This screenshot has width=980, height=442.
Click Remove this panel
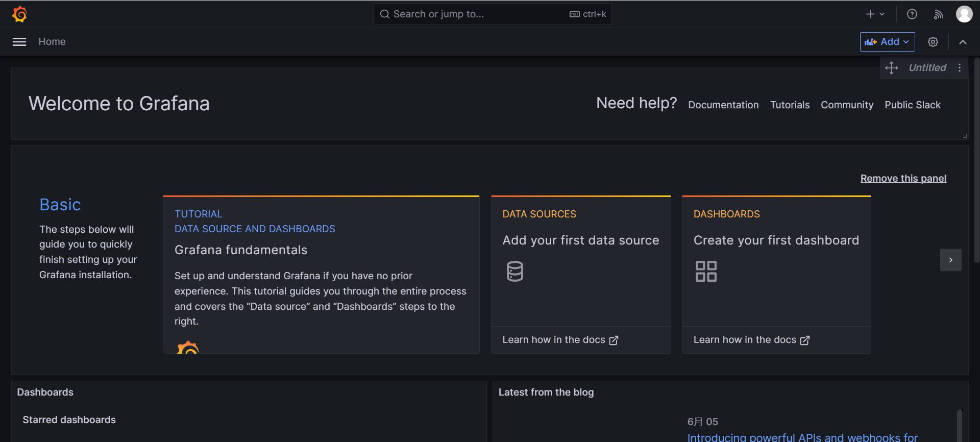[x=903, y=179]
